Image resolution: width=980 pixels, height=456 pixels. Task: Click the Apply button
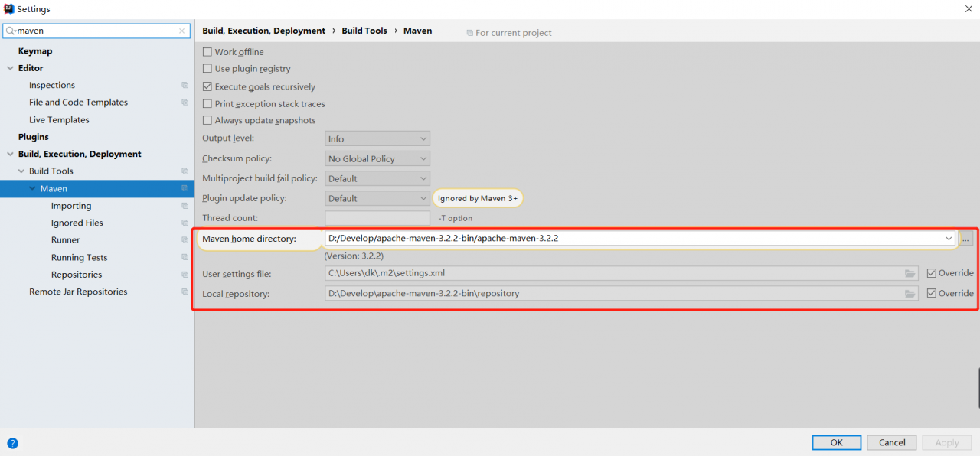[x=947, y=442]
